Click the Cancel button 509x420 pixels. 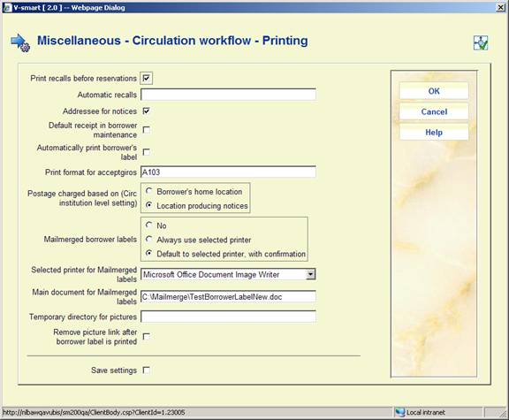click(434, 111)
